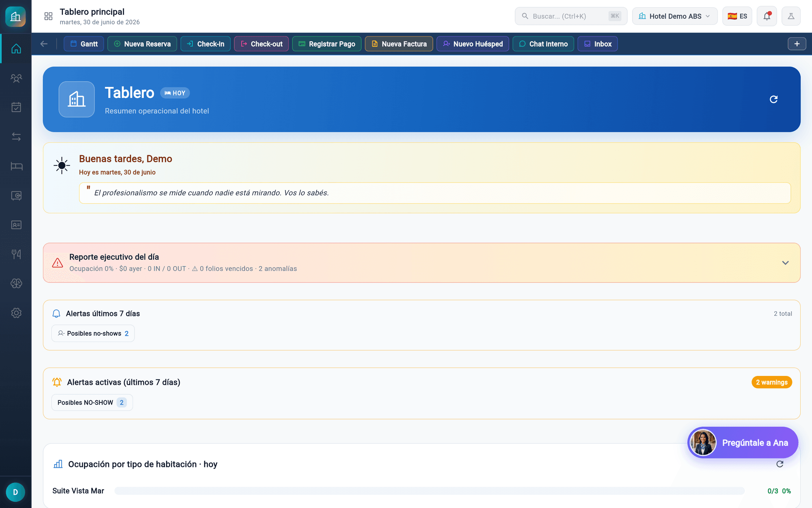Screen dimensions: 812x508
Task: Open Nueva Reserva shortcut
Action: click(x=142, y=44)
